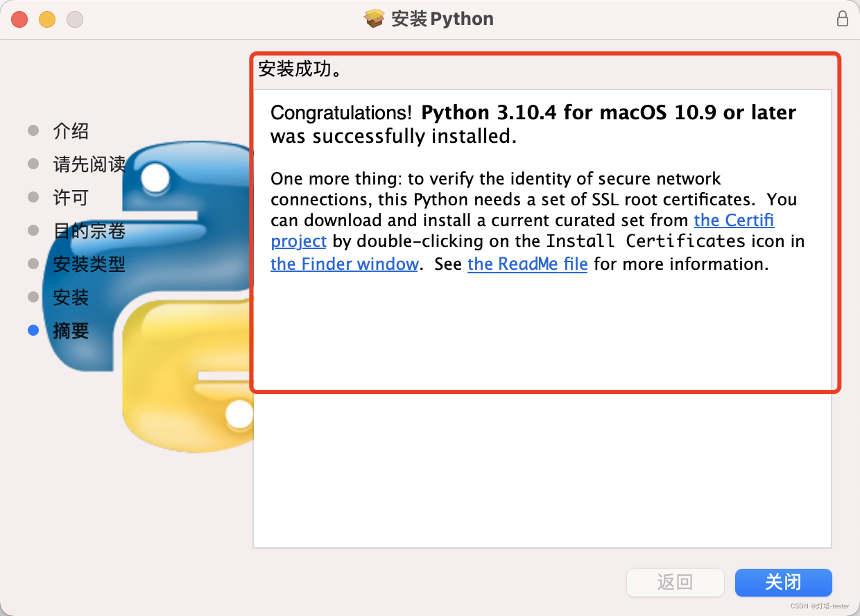Go to the 请先阅读 step
The width and height of the screenshot is (860, 616).
(89, 164)
